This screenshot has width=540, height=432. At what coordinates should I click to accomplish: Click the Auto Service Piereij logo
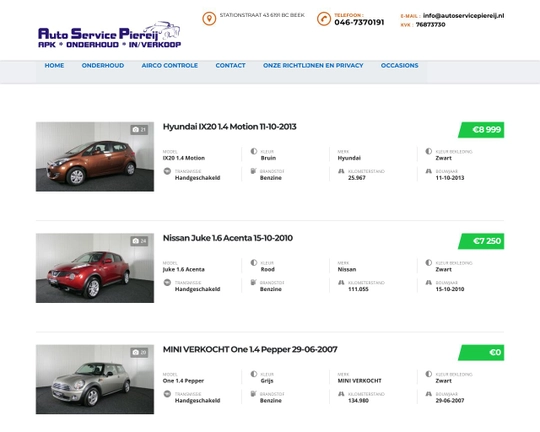(x=110, y=35)
